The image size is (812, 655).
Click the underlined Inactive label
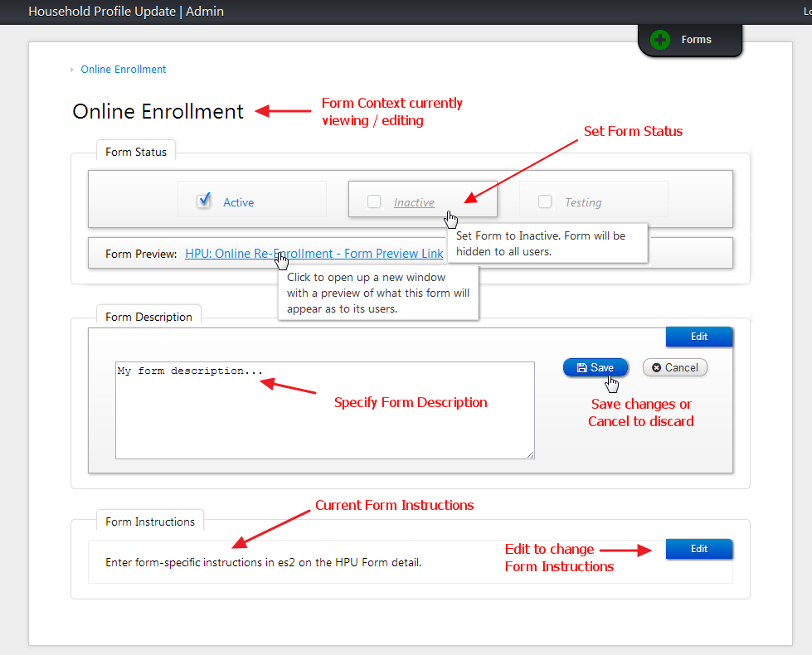pos(414,202)
